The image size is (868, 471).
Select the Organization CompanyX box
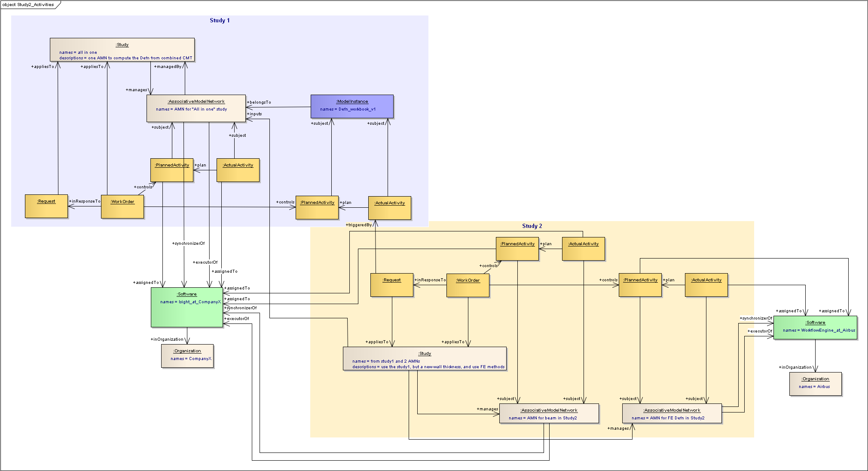pos(187,356)
